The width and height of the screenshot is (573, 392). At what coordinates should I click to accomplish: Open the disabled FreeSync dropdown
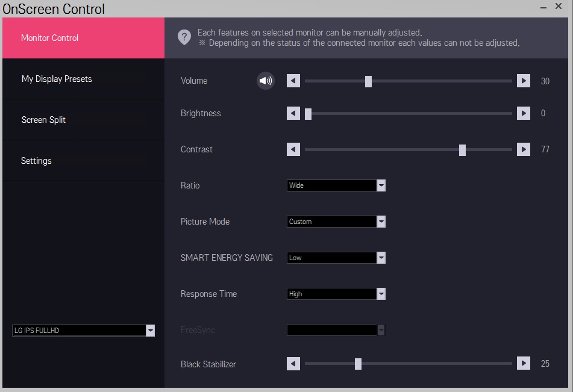[336, 330]
